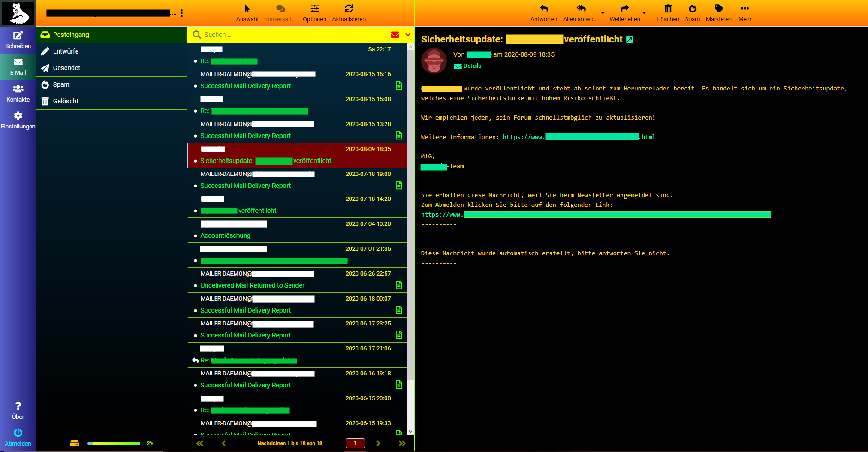Click the Abmelden logout icon

18,433
